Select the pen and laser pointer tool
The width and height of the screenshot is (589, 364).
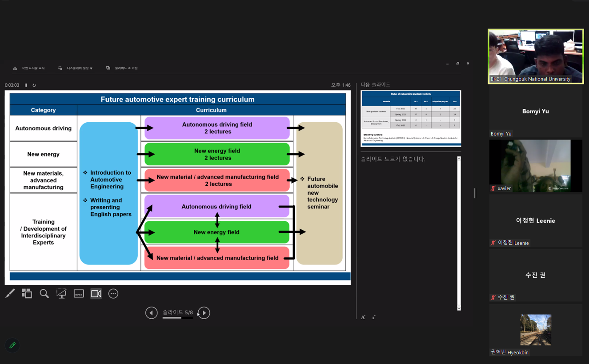point(10,293)
